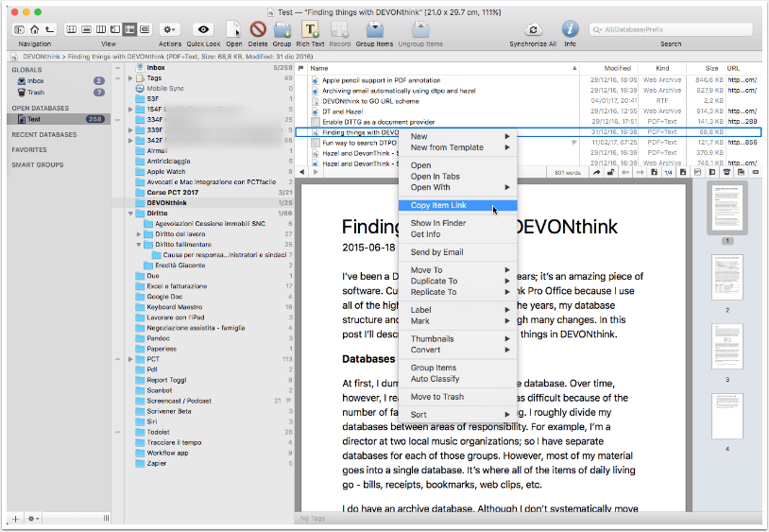
Task: Switch to list view mode
Action: click(x=86, y=29)
